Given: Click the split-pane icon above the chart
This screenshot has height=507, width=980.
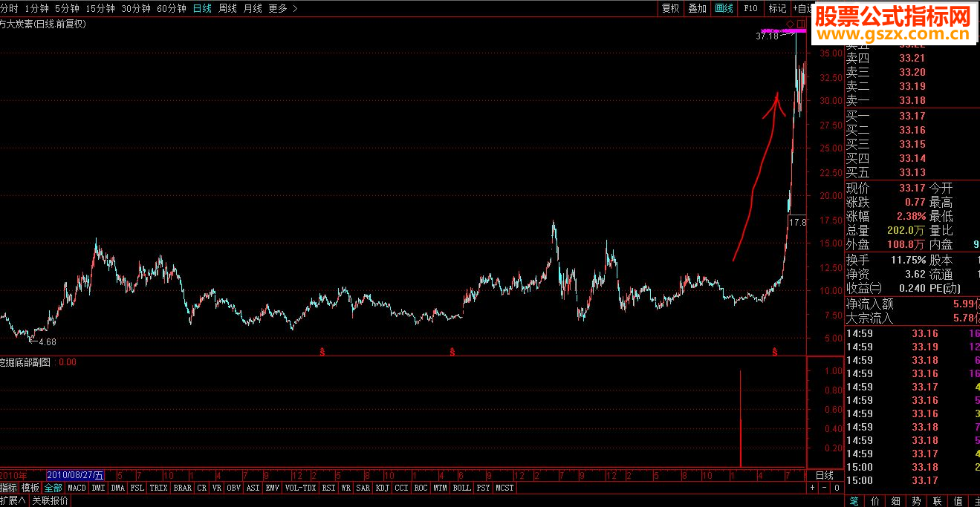Looking at the screenshot, I should point(801,24).
